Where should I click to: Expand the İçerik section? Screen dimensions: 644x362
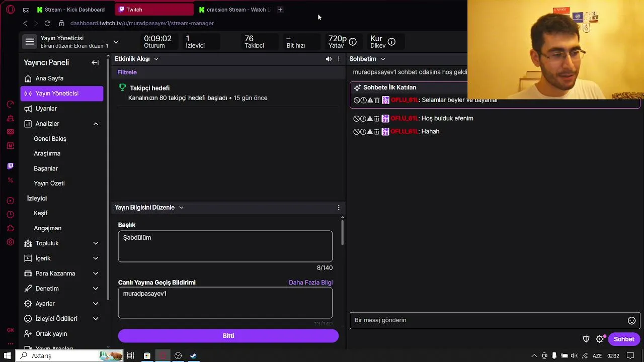(x=96, y=258)
